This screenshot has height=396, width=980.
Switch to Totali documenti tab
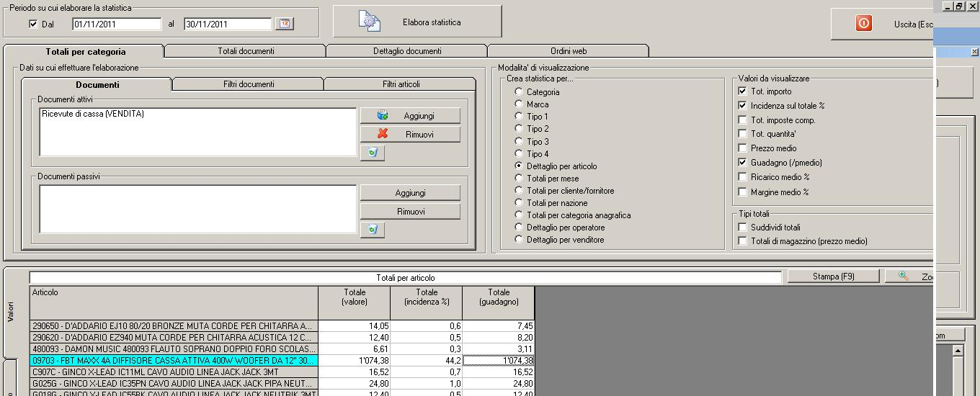(x=246, y=51)
